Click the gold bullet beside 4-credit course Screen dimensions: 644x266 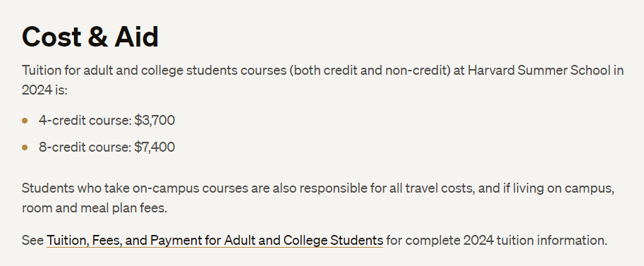[x=25, y=121]
